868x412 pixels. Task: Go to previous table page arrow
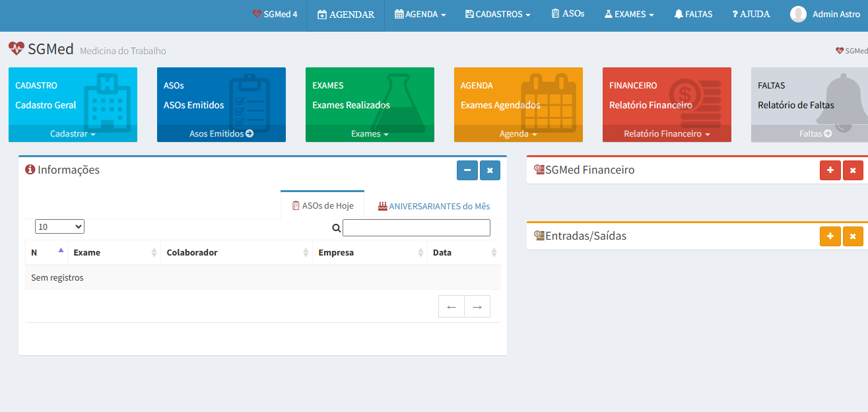(x=451, y=306)
